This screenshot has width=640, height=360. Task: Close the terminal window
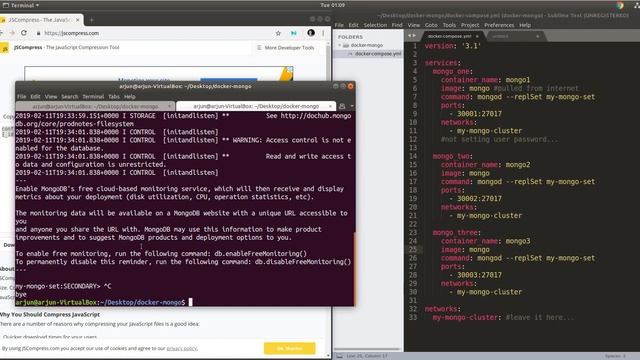[350, 86]
